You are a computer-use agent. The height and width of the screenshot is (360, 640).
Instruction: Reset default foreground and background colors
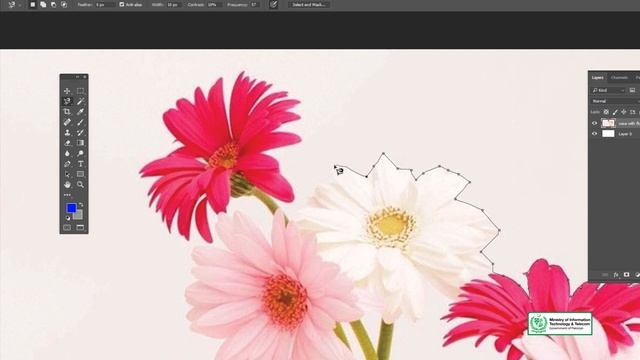(x=68, y=218)
